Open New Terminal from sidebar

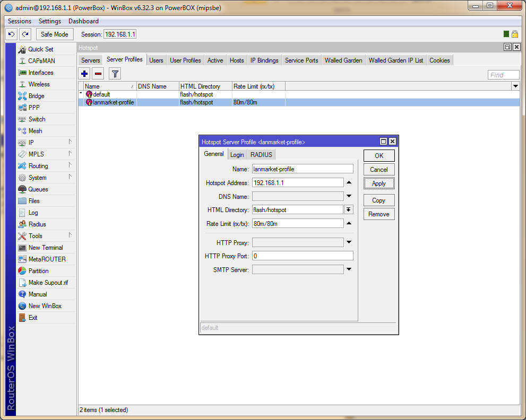point(45,248)
